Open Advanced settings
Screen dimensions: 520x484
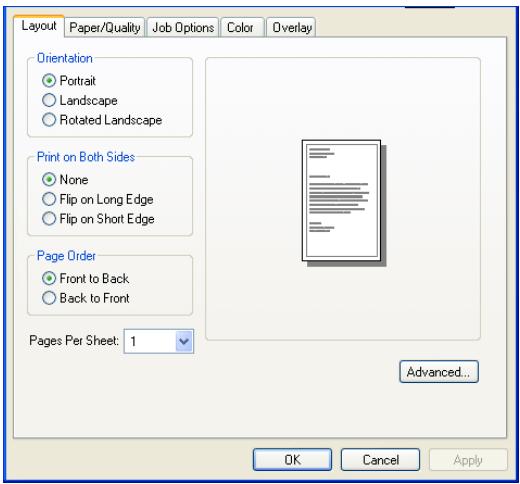[439, 372]
